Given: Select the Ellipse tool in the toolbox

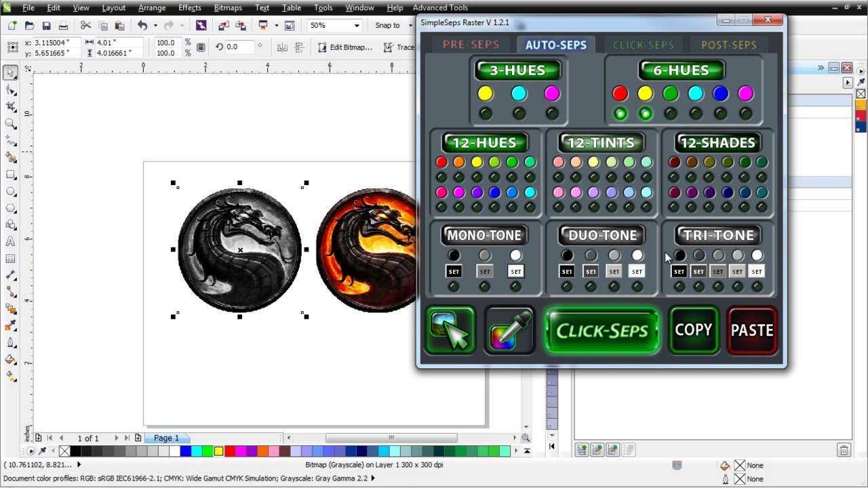Looking at the screenshot, I should point(10,191).
